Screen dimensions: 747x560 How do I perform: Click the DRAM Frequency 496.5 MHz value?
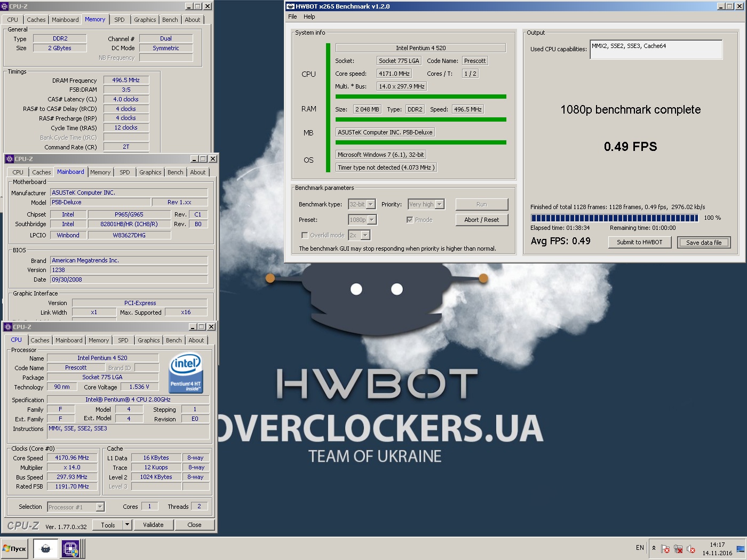tap(126, 80)
